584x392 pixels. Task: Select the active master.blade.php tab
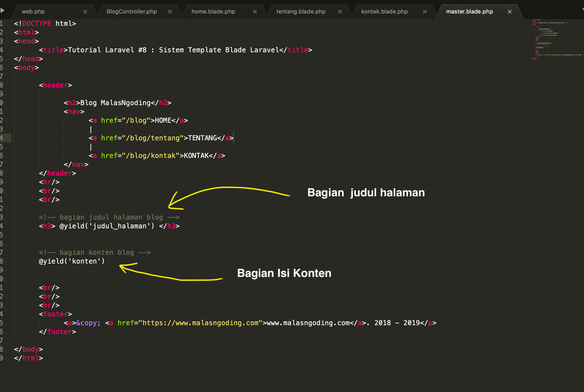[469, 11]
